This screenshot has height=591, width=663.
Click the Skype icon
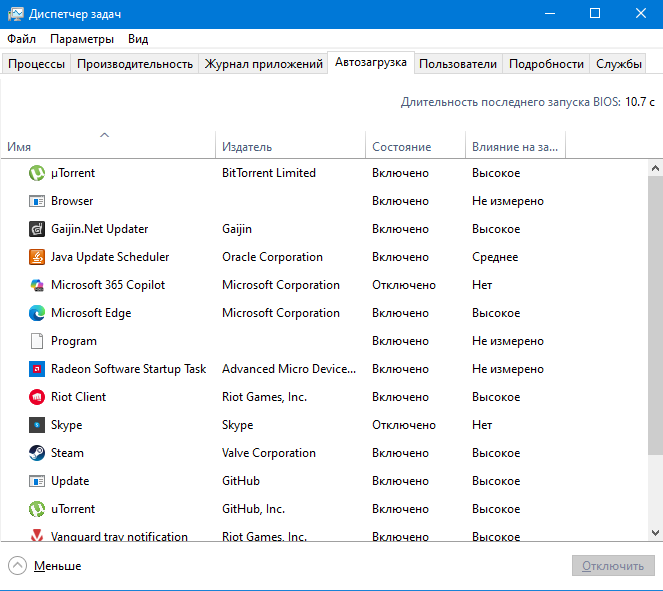point(37,425)
